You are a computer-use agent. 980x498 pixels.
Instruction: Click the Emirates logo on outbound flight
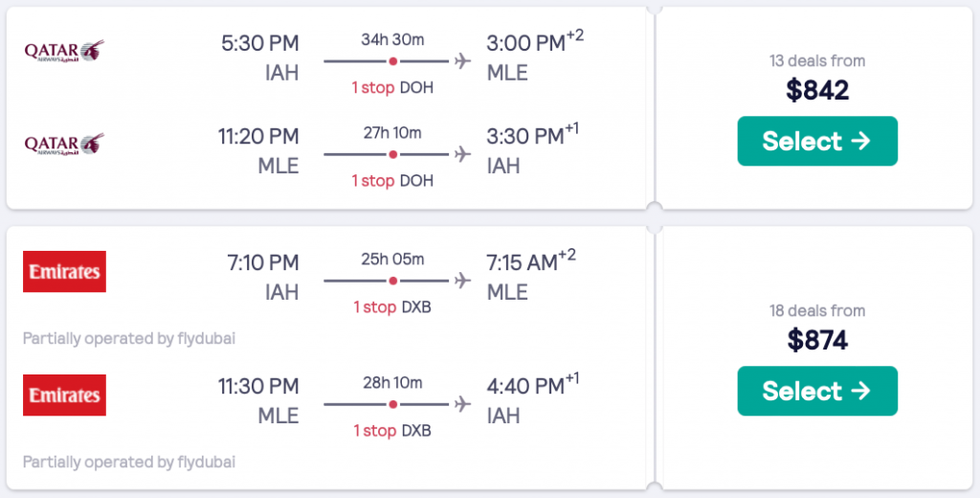click(64, 271)
